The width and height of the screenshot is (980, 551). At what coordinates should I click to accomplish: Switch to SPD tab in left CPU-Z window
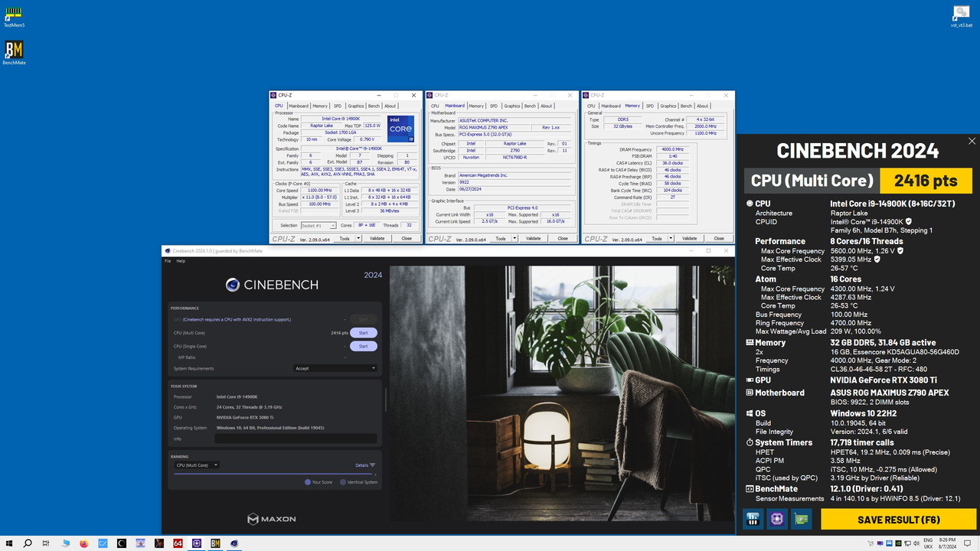pos(338,106)
